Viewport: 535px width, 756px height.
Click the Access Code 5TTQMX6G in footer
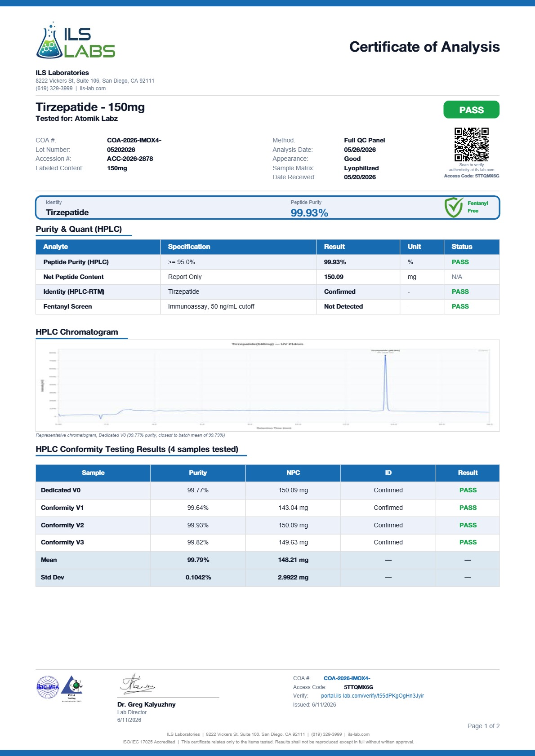click(358, 687)
